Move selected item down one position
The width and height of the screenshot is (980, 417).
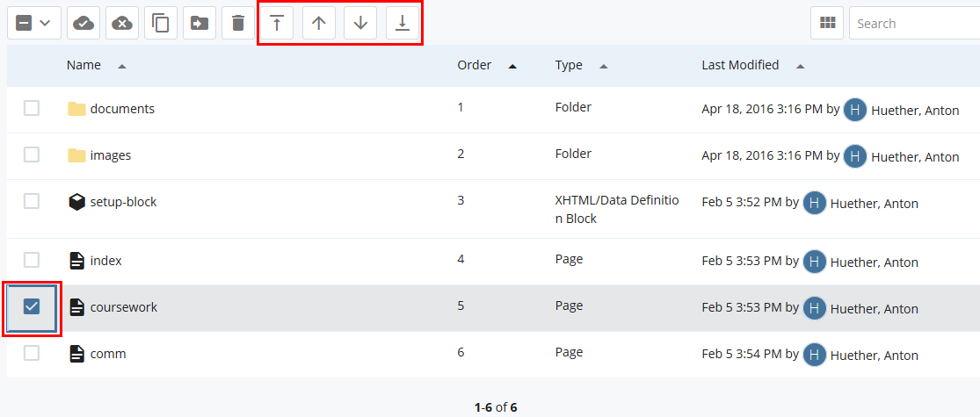360,24
